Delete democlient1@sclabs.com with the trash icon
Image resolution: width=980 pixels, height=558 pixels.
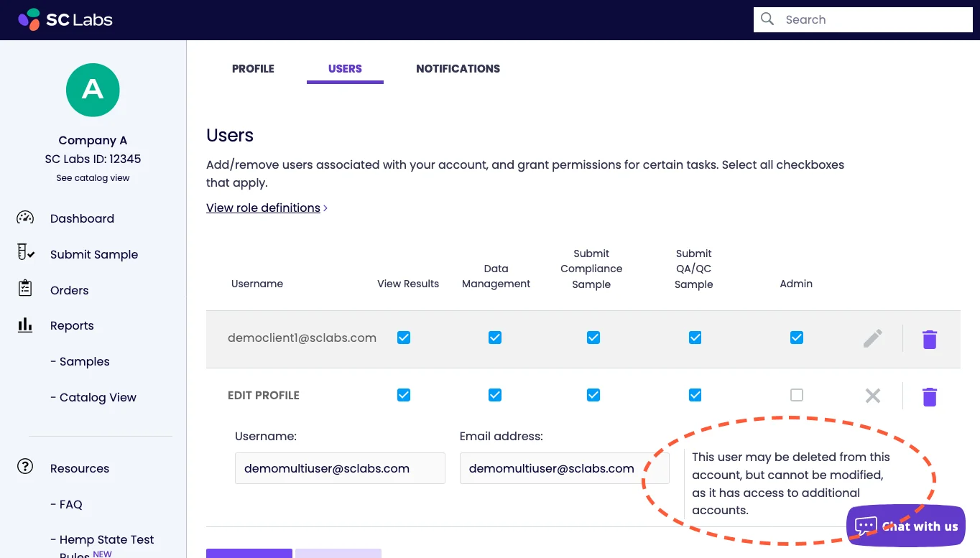coord(929,338)
